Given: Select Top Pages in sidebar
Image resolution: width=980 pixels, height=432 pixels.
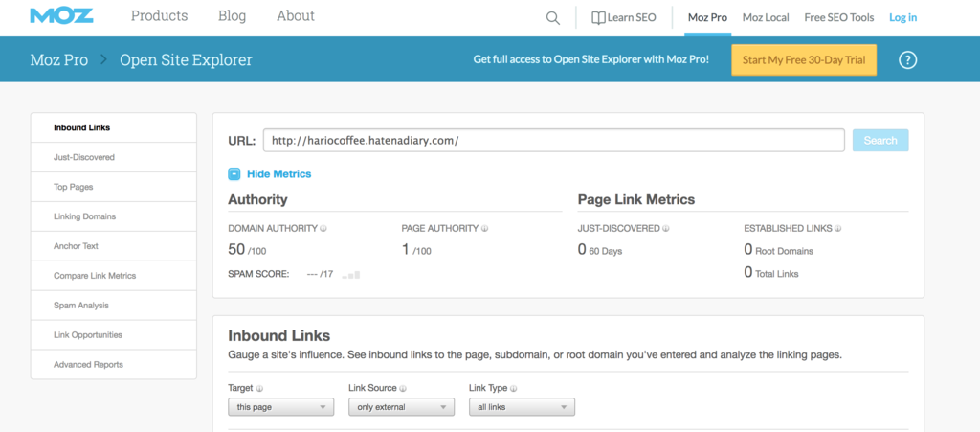Looking at the screenshot, I should (x=114, y=187).
